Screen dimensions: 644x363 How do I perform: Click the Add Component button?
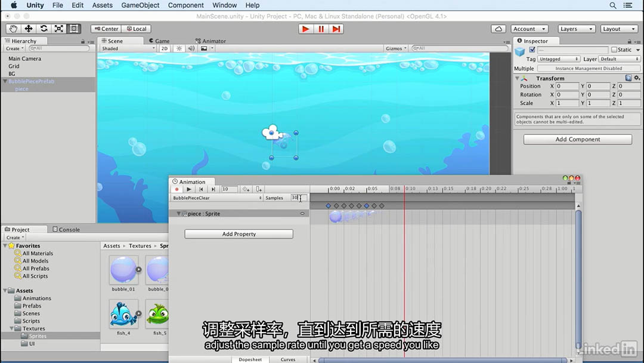(577, 139)
